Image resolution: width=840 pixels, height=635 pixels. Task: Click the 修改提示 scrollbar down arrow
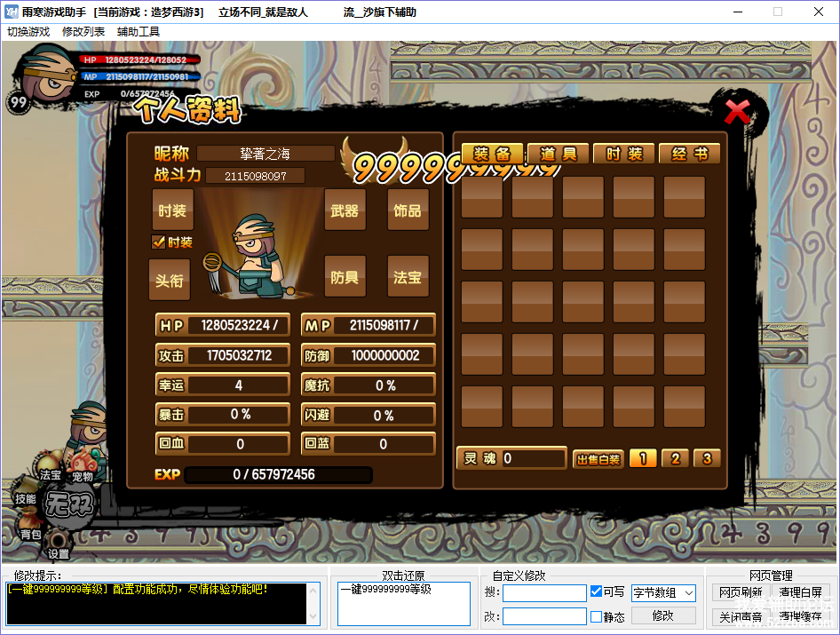(313, 616)
